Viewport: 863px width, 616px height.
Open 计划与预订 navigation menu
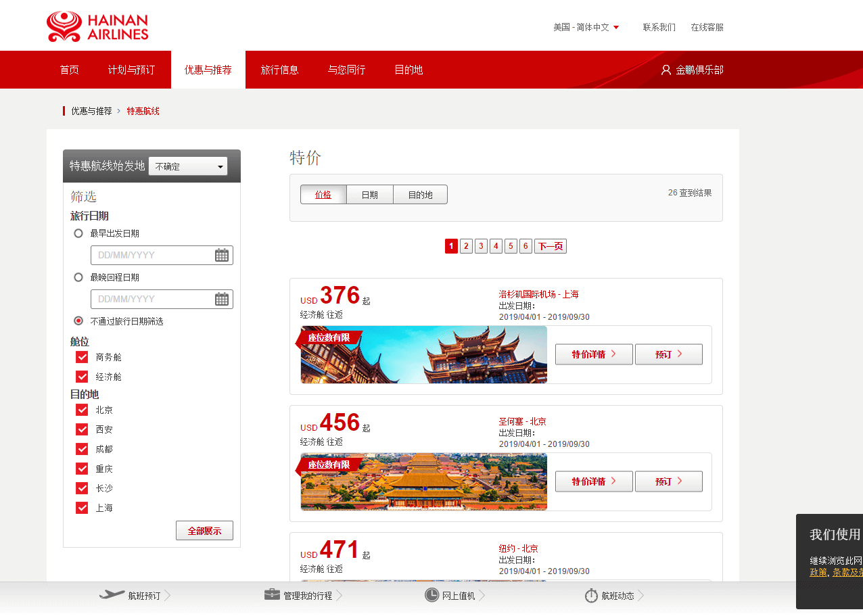(x=131, y=70)
